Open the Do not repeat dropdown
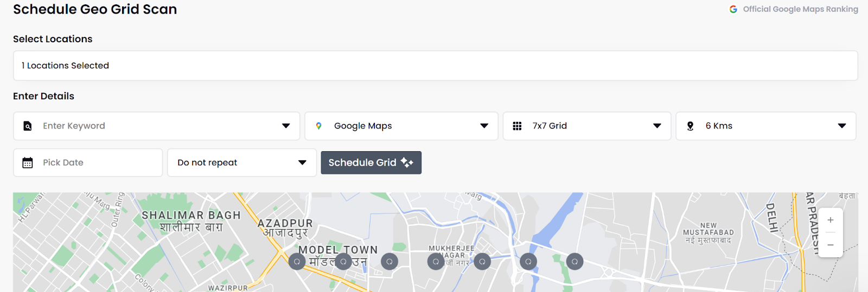 pyautogui.click(x=242, y=163)
